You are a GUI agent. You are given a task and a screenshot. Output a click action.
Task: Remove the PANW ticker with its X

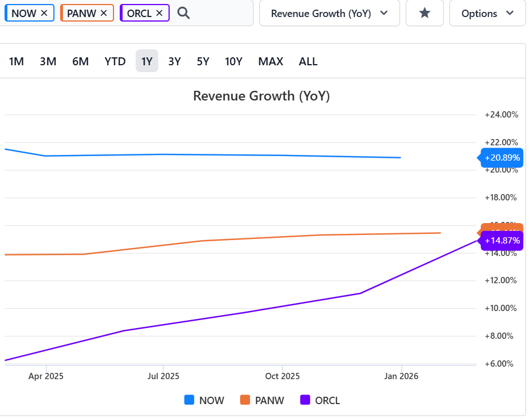103,13
